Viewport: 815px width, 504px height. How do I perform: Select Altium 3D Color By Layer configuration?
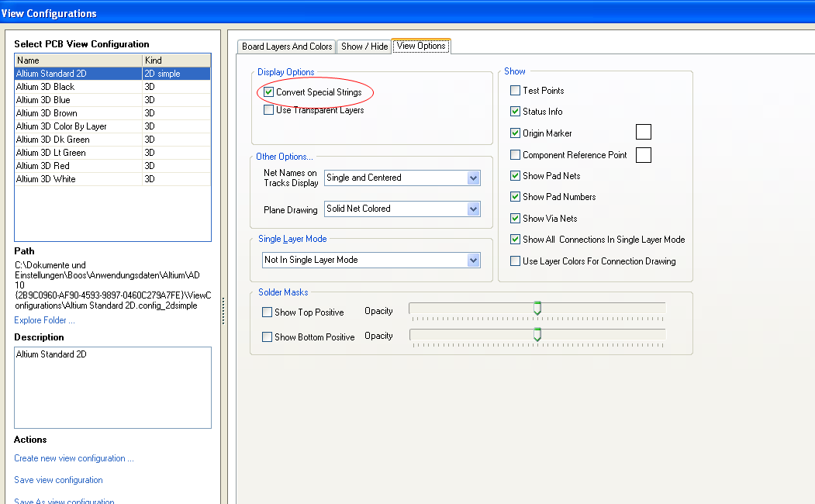tap(112, 126)
